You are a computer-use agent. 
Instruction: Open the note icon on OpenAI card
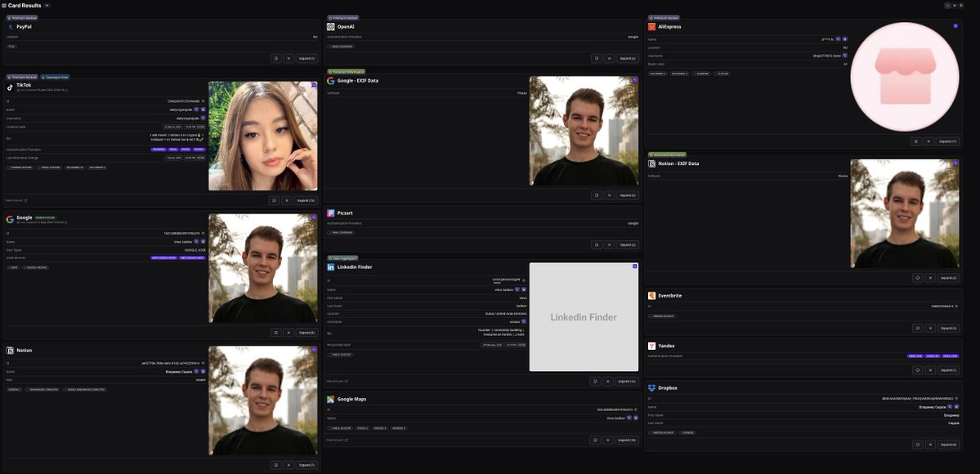597,58
